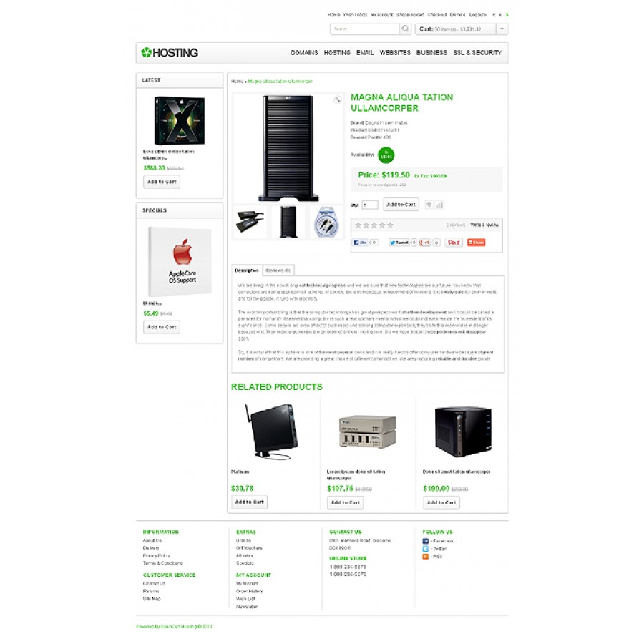Switch to the Reviews tab
The width and height of the screenshot is (644, 644).
tap(278, 270)
